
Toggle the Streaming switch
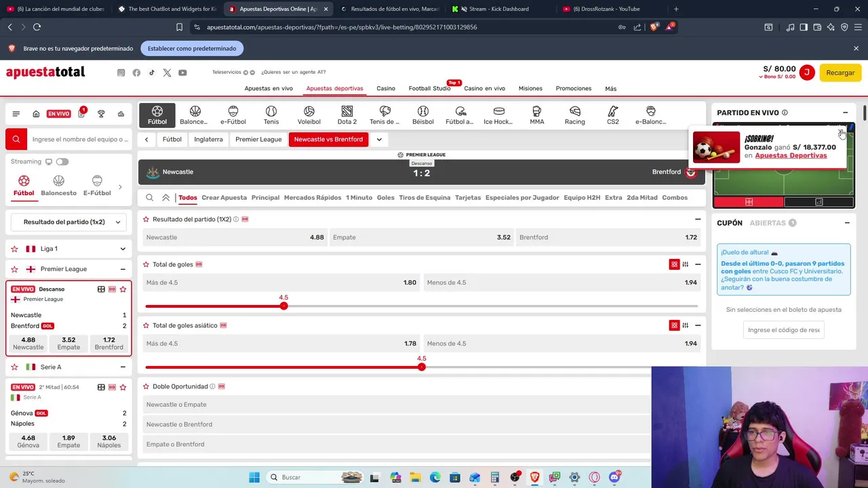[62, 162]
